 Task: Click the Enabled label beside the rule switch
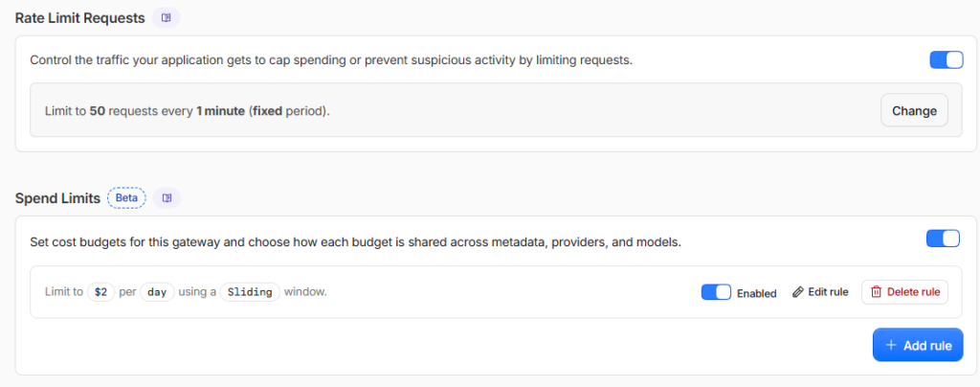[756, 293]
